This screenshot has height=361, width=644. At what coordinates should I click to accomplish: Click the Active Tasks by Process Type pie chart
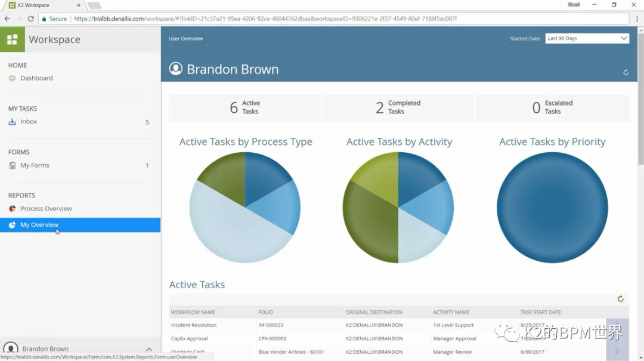pyautogui.click(x=245, y=207)
